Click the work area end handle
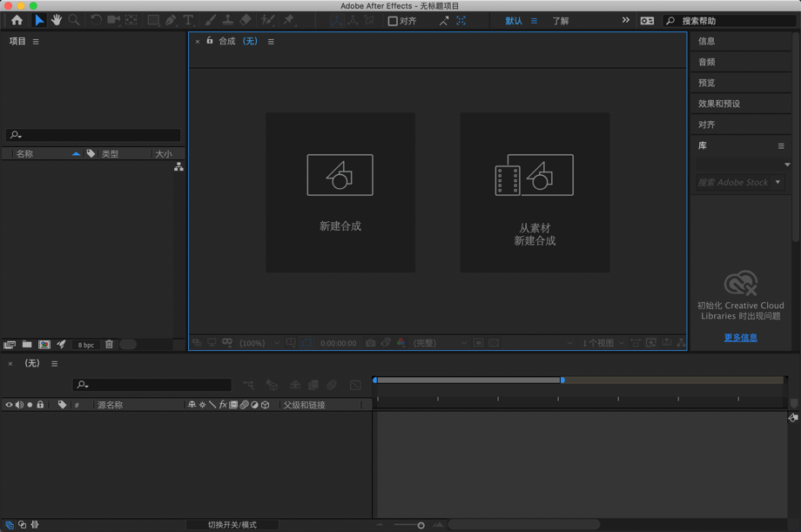The width and height of the screenshot is (801, 532). tap(562, 380)
